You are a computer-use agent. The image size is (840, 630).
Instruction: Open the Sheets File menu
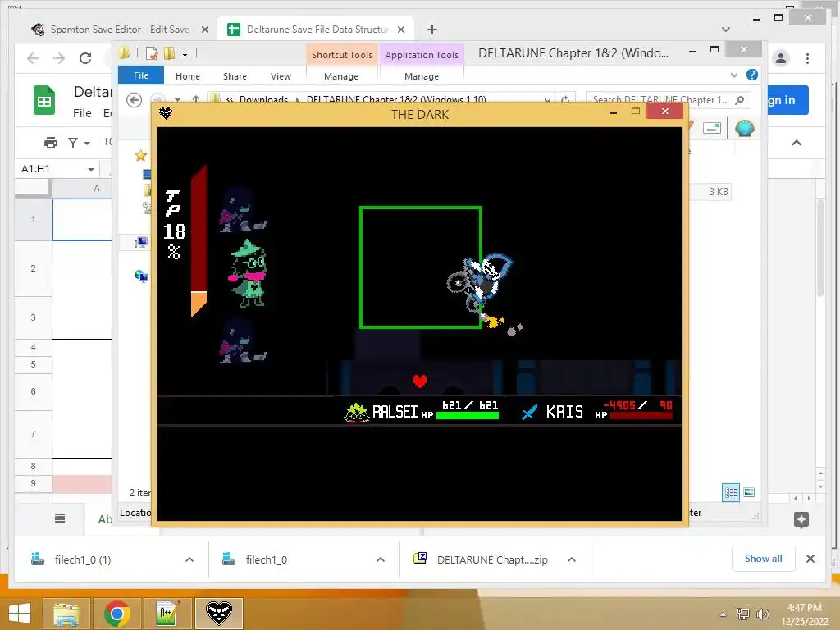[82, 113]
